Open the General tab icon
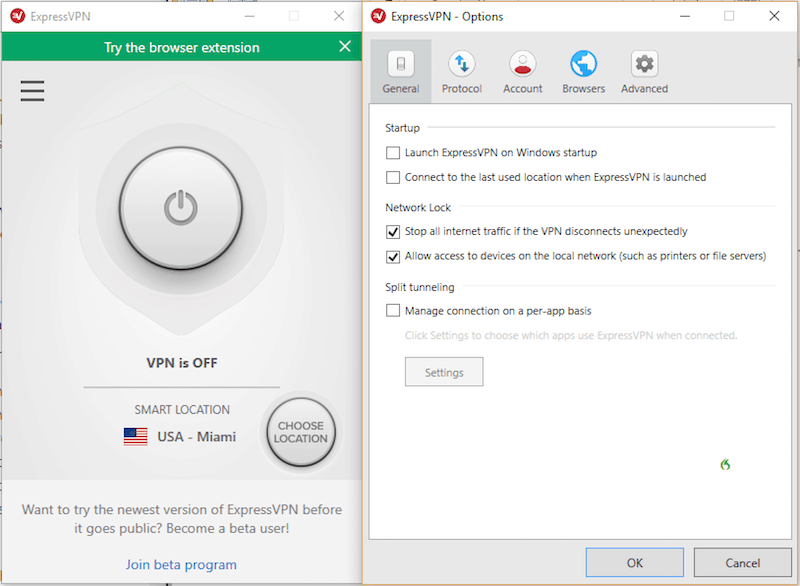 (x=401, y=64)
